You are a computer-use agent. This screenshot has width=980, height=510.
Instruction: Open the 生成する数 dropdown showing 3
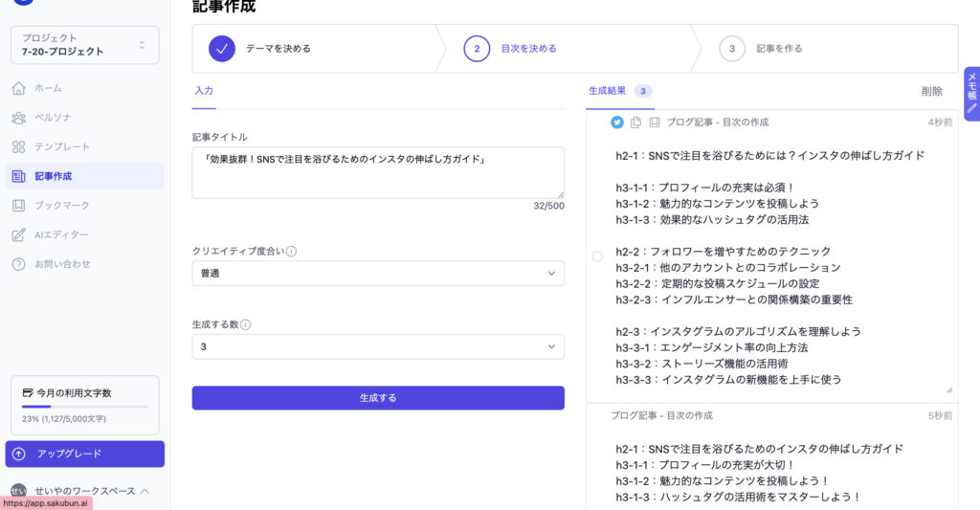pos(378,346)
